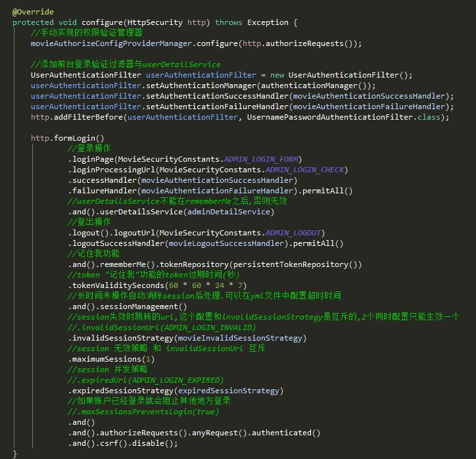Click commented //.invalidSessionUrl(ADMIN_LOGIN_INVALID) line
Viewport: 476px width, 459px height.
(162, 327)
